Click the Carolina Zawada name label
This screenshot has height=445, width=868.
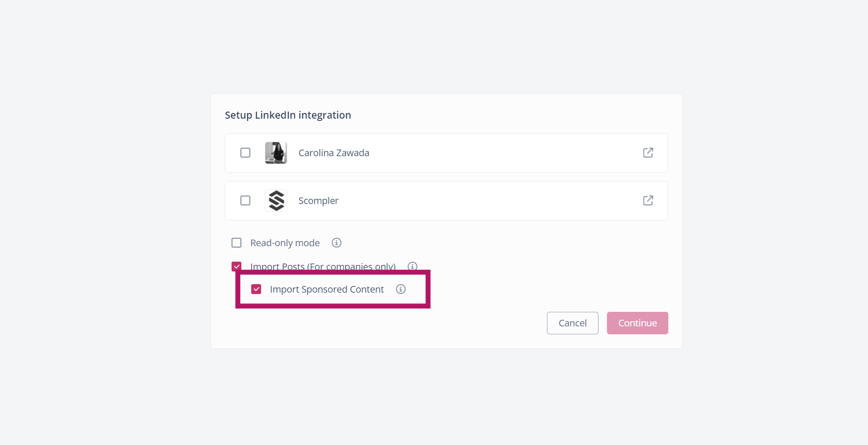[334, 153]
